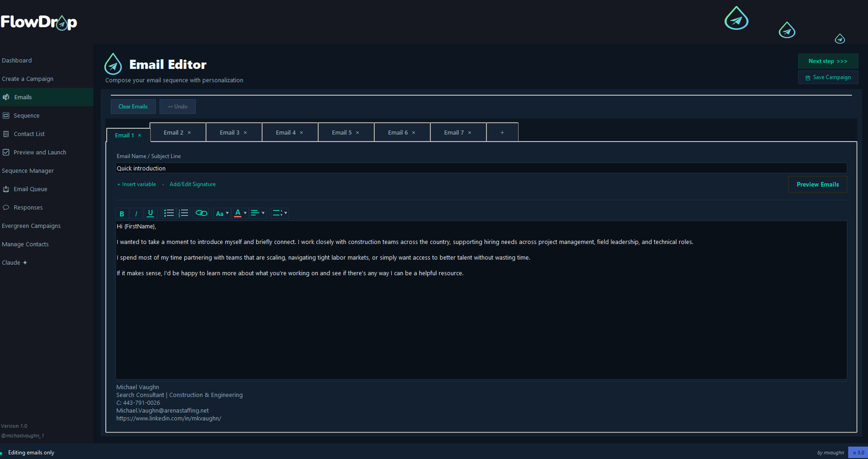
Task: Click into the Quick introduction subject line field
Action: point(481,168)
